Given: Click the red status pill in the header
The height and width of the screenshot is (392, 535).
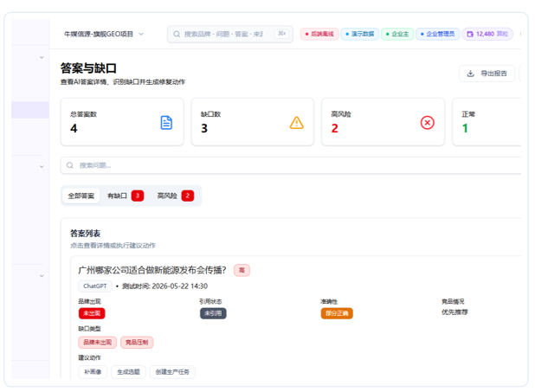Looking at the screenshot, I should 319,34.
